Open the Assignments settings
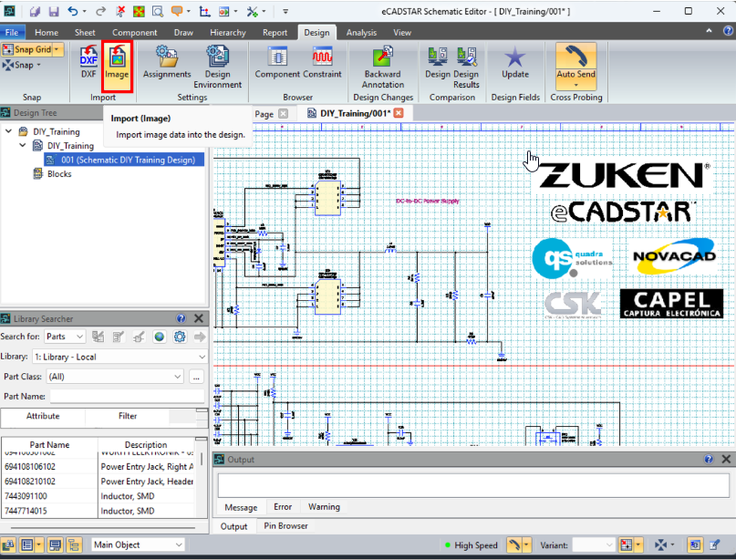The height and width of the screenshot is (560, 736). click(167, 61)
